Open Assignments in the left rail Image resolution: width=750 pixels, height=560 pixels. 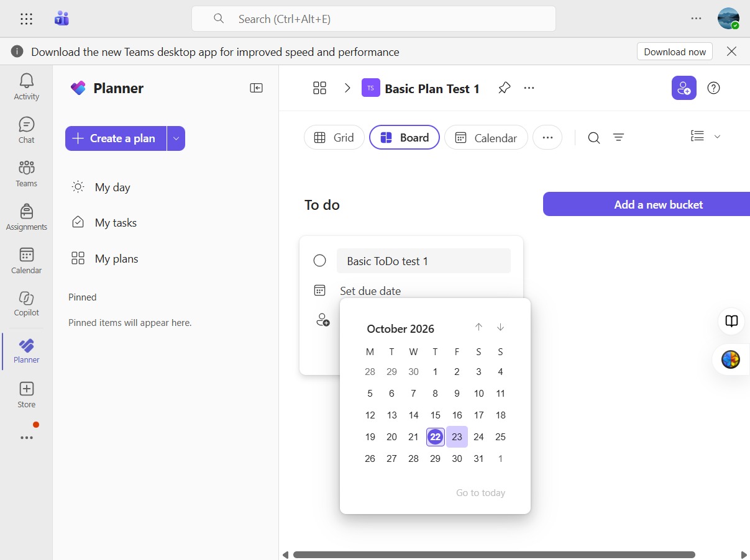(x=27, y=217)
